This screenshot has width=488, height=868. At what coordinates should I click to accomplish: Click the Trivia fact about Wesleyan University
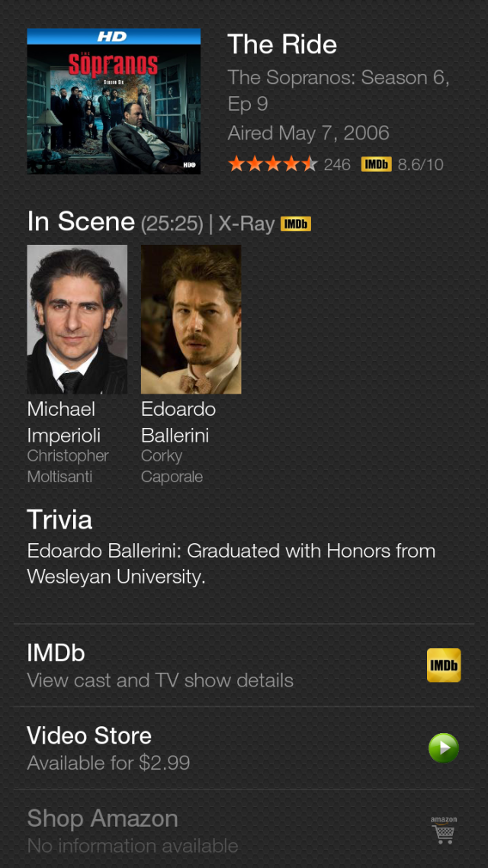pos(231,564)
